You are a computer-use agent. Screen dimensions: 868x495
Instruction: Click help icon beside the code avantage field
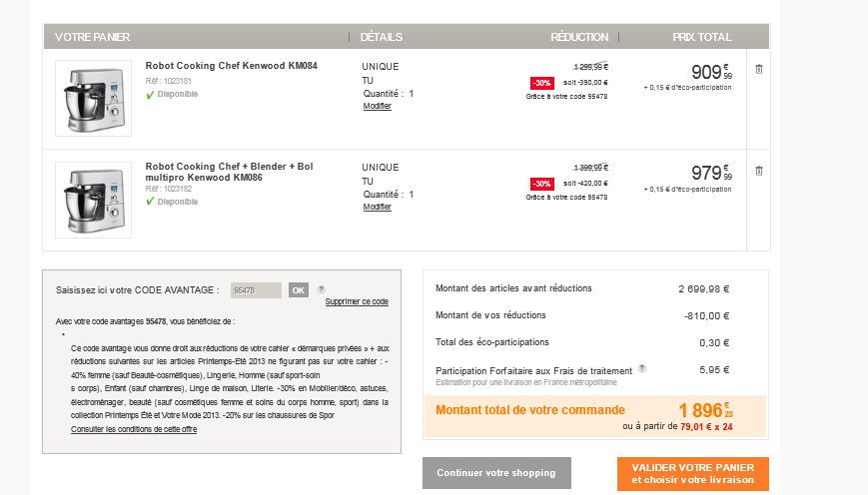[322, 289]
